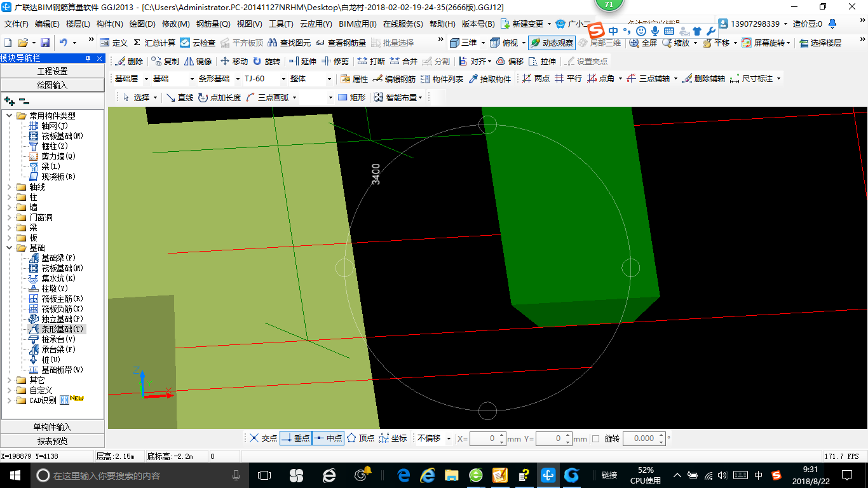Select the 拉伸 stretch tool

tap(542, 61)
